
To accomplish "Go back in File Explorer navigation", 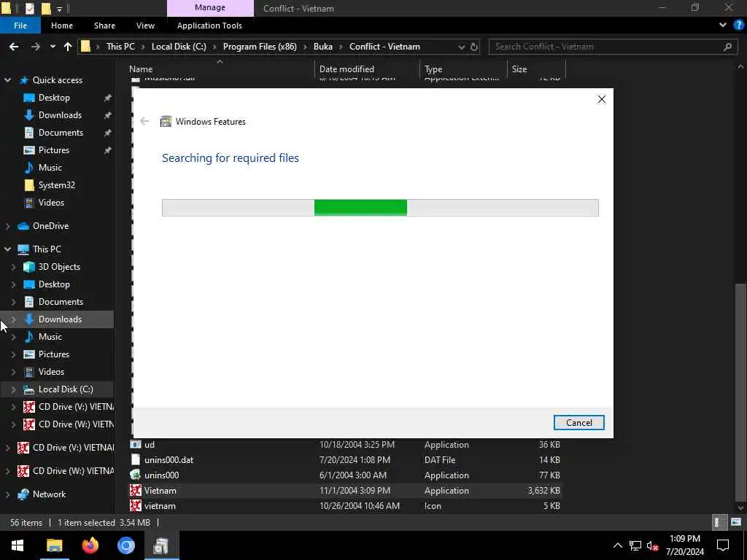I will tap(14, 47).
